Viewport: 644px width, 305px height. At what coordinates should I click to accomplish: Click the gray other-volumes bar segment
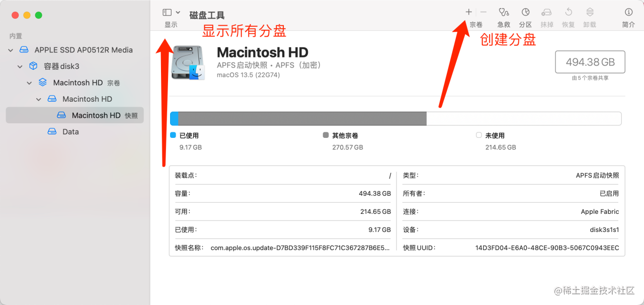pyautogui.click(x=302, y=119)
